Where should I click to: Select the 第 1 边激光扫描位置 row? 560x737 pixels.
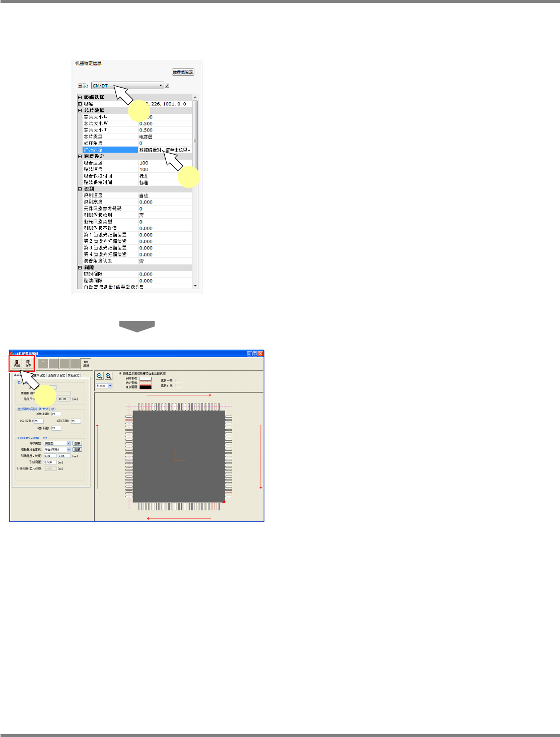coord(137,235)
